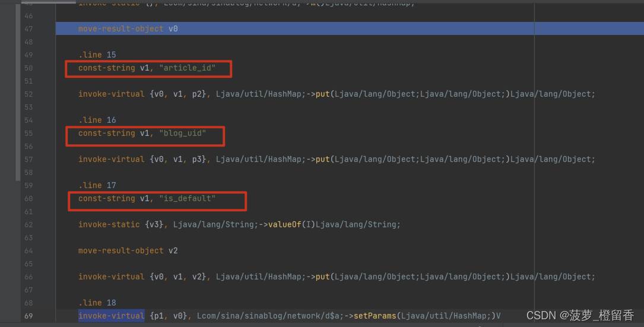Click 'move-result-object v2' on line 64
644x327 pixels.
pos(128,250)
